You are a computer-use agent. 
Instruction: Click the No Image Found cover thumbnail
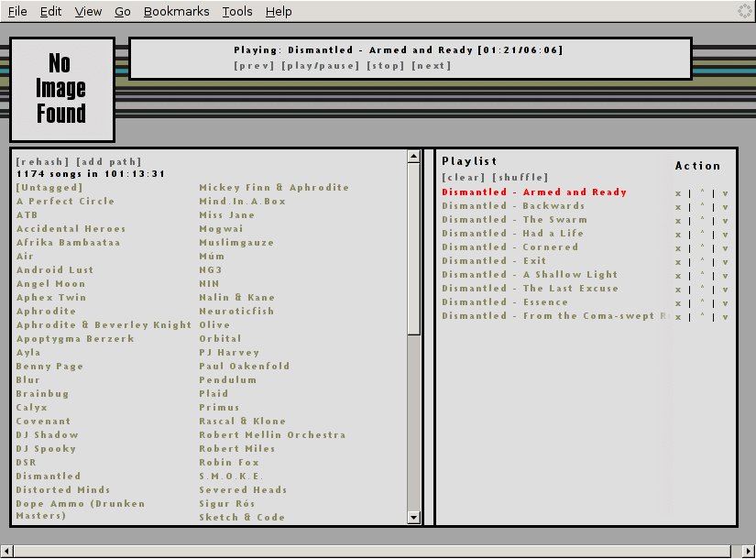[x=62, y=90]
